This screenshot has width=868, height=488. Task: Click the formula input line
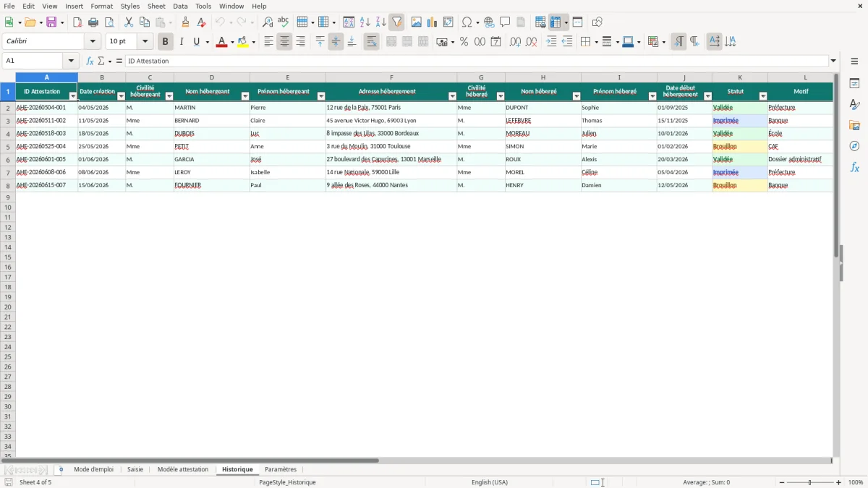477,61
